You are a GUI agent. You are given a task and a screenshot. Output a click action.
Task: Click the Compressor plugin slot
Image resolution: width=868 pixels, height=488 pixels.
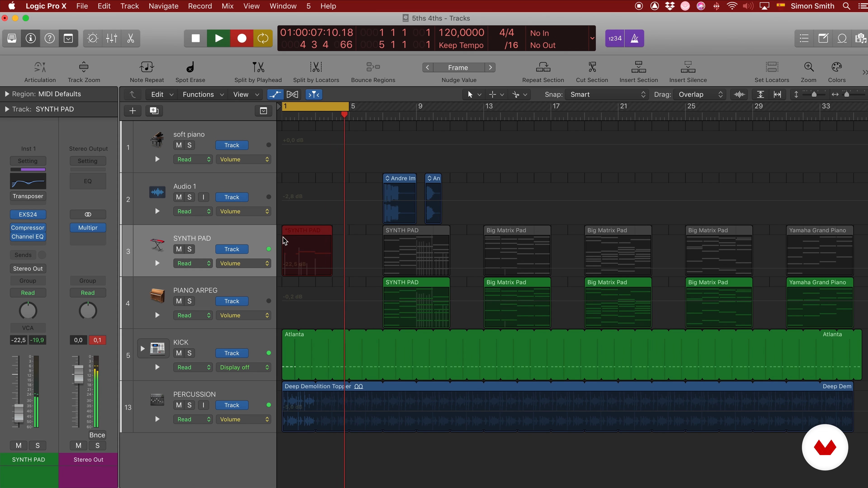[x=28, y=228]
